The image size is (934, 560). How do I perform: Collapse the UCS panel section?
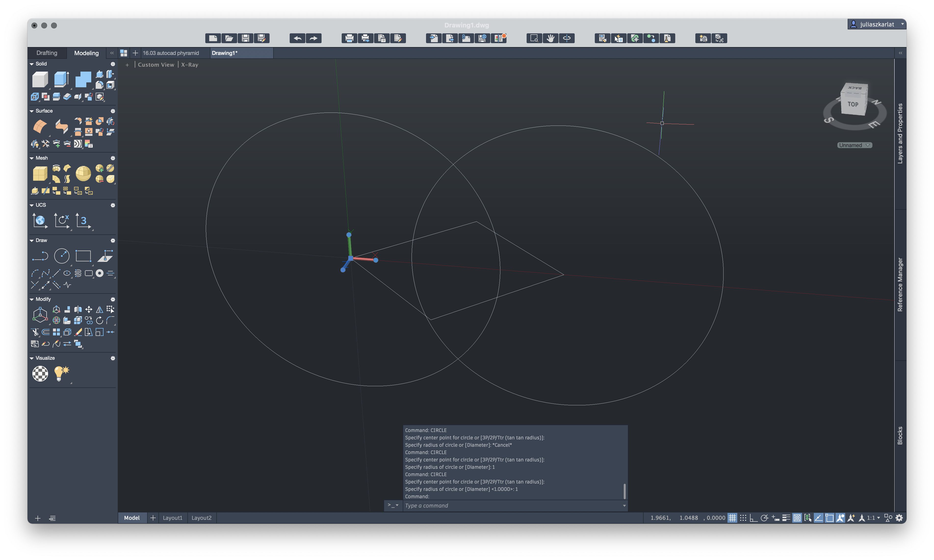[x=32, y=205]
